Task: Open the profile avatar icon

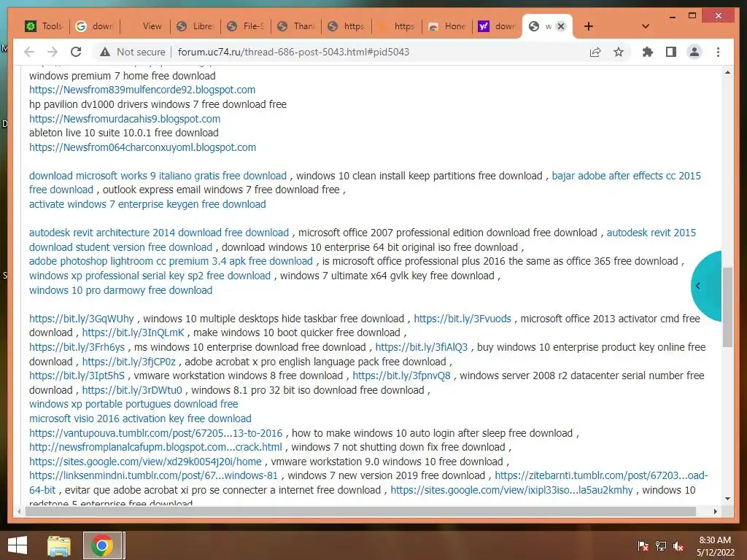Action: point(694,52)
